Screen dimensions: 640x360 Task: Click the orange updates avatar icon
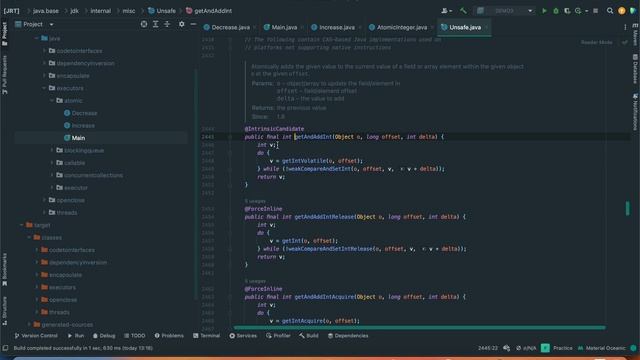click(622, 11)
